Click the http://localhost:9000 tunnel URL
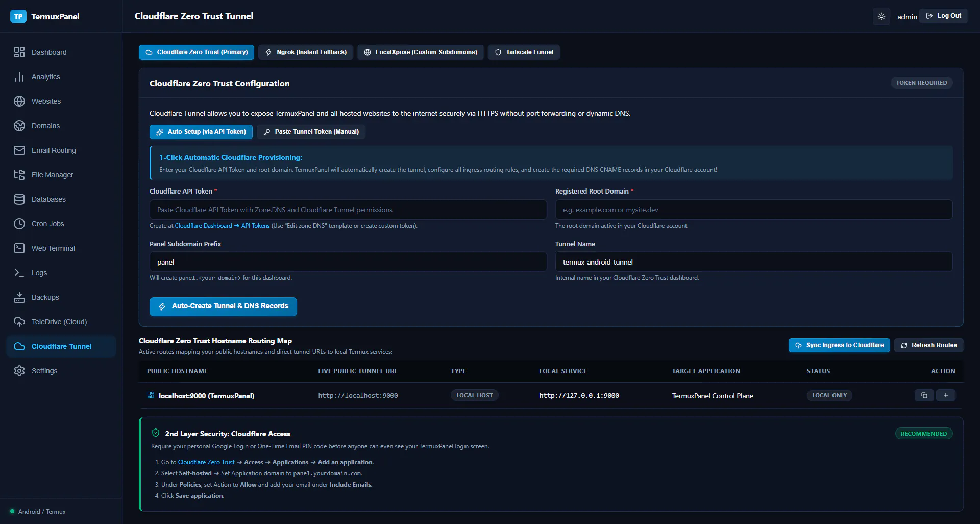980x524 pixels. click(358, 396)
